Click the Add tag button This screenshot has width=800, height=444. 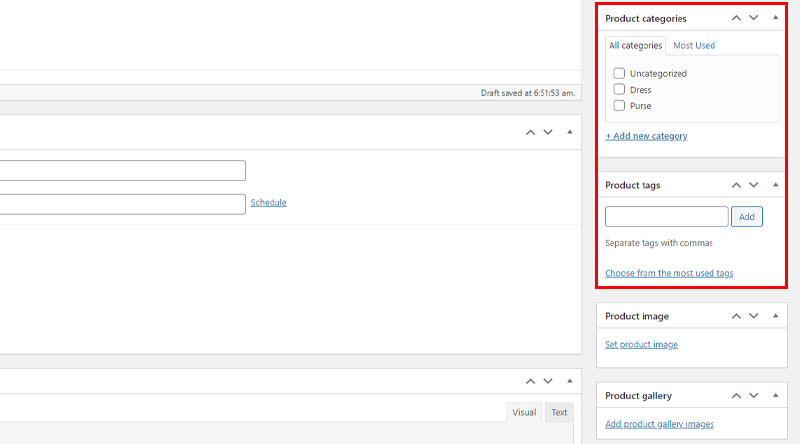click(747, 216)
